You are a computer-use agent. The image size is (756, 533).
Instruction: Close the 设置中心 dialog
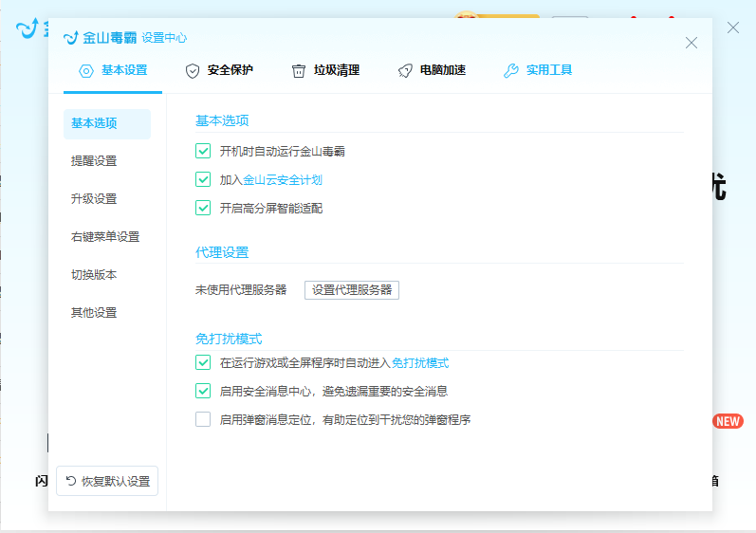click(x=691, y=43)
